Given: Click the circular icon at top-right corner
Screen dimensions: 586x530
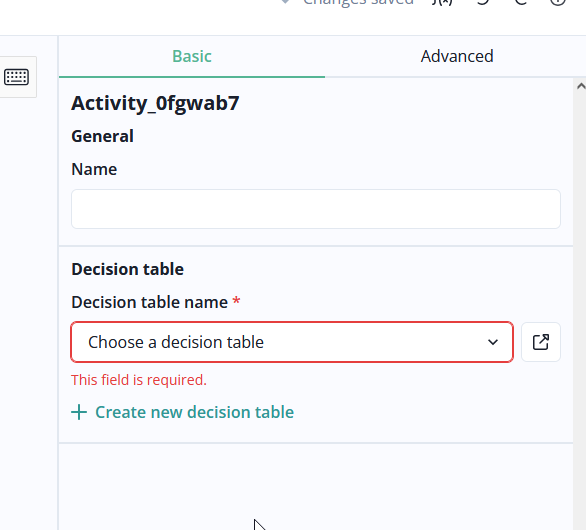Looking at the screenshot, I should click(x=558, y=2).
